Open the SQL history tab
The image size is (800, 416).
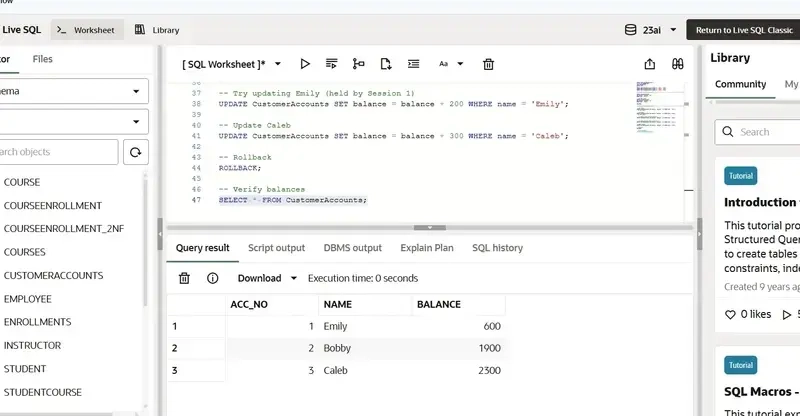(497, 248)
